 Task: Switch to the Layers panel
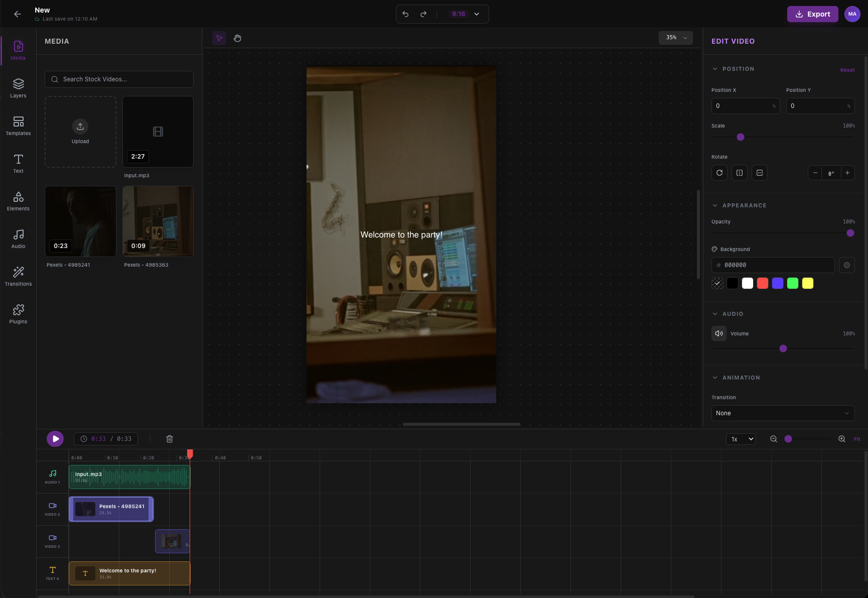click(18, 88)
